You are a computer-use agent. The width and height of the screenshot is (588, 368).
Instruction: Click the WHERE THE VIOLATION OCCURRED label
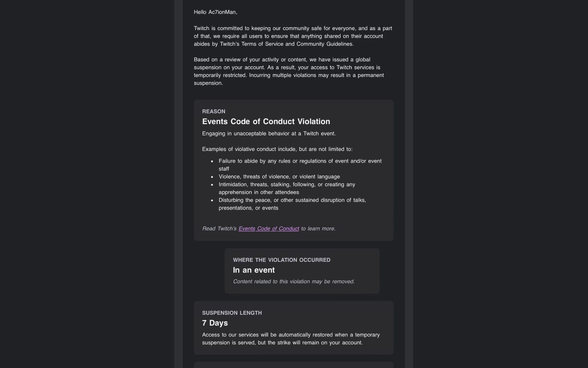(x=282, y=260)
